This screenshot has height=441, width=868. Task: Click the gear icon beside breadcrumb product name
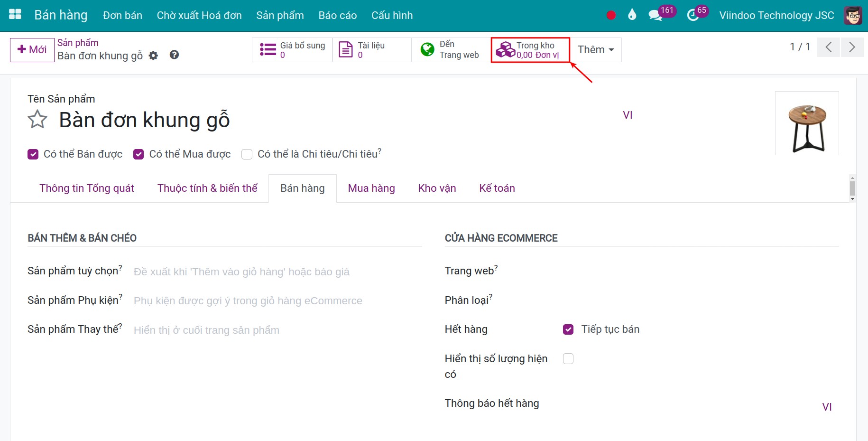(x=153, y=56)
